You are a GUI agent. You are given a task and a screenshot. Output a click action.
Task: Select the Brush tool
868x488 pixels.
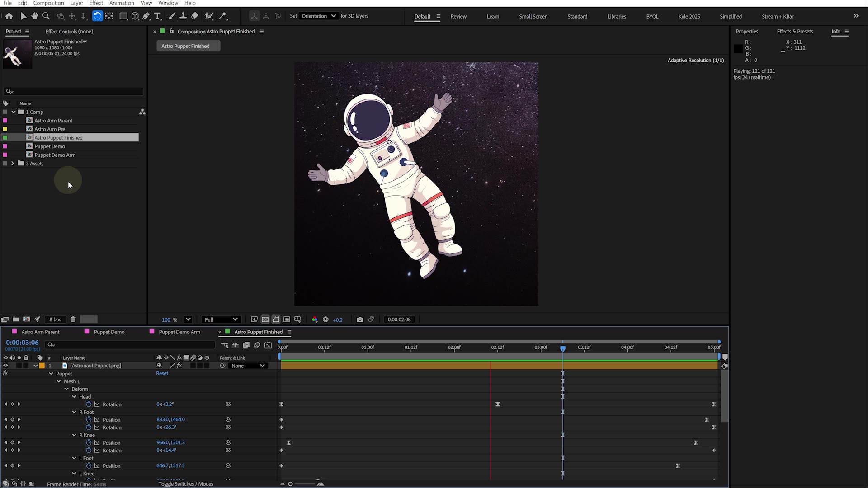172,16
